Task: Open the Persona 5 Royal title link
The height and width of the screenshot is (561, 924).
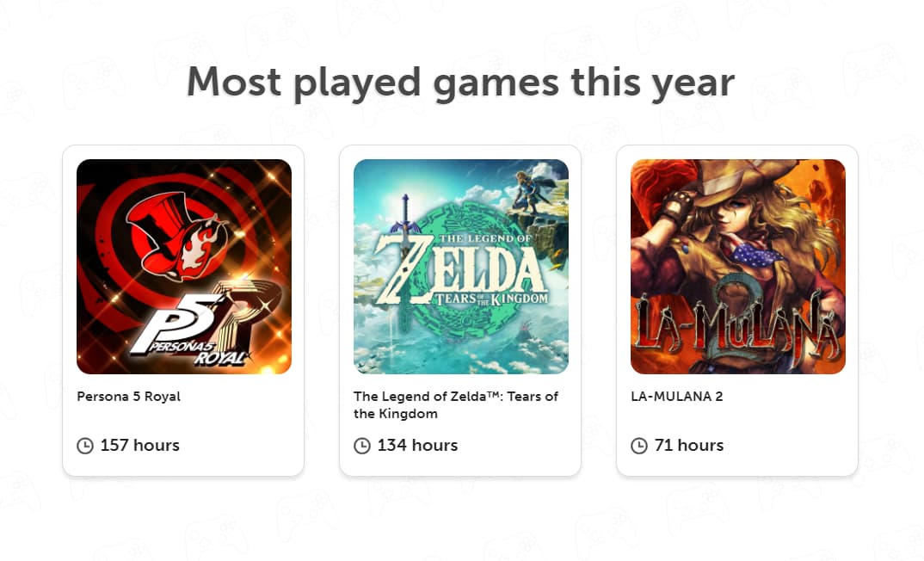Action: coord(128,397)
